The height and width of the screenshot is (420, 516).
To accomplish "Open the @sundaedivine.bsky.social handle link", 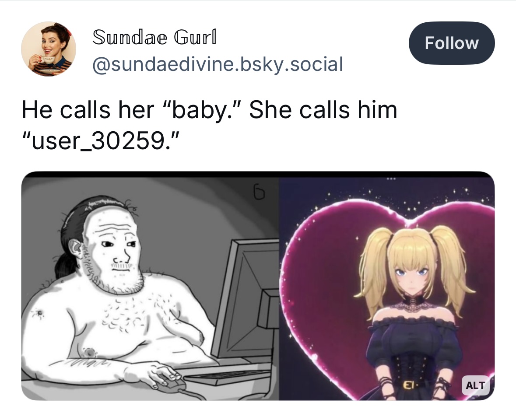I will coord(218,64).
